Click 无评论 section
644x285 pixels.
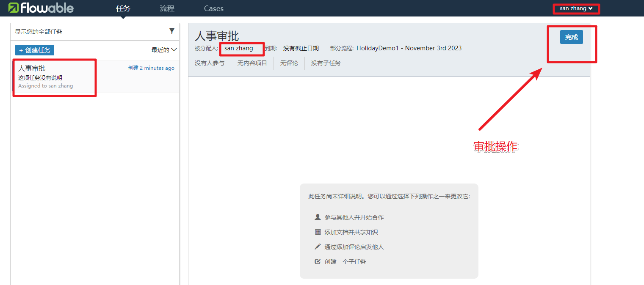click(x=289, y=63)
